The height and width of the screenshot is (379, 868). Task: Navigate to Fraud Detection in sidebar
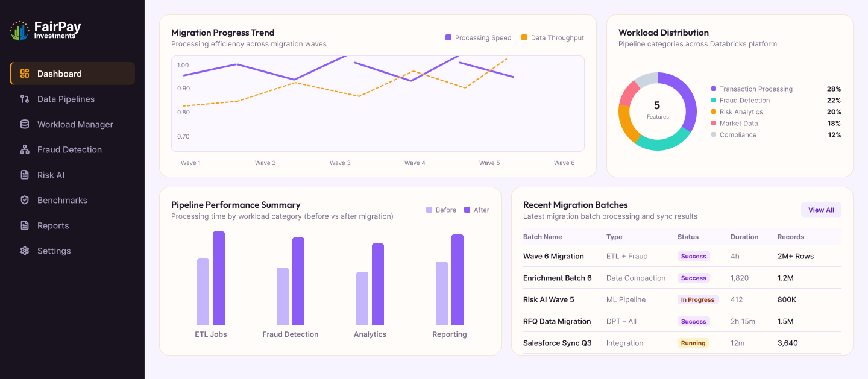pos(72,149)
